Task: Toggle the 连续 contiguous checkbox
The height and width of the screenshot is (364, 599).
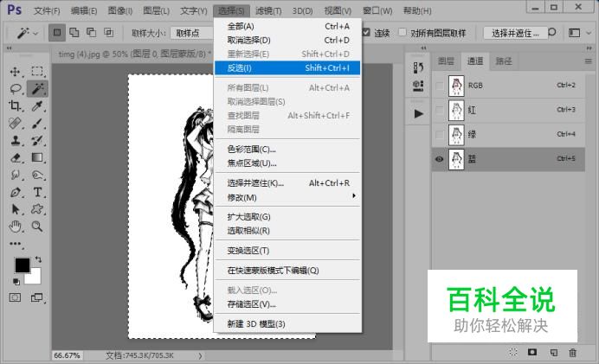Action: tap(366, 33)
